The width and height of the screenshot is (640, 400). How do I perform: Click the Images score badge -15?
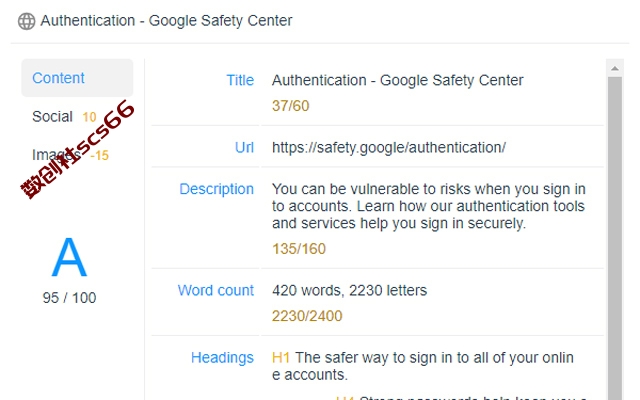click(99, 156)
